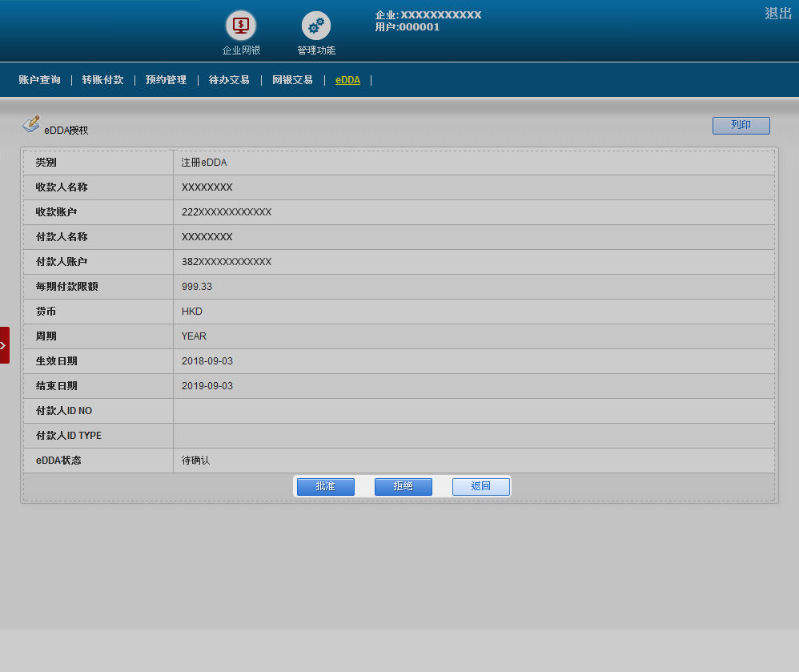Click the 周期 row label
Image resolution: width=799 pixels, height=672 pixels.
46,336
